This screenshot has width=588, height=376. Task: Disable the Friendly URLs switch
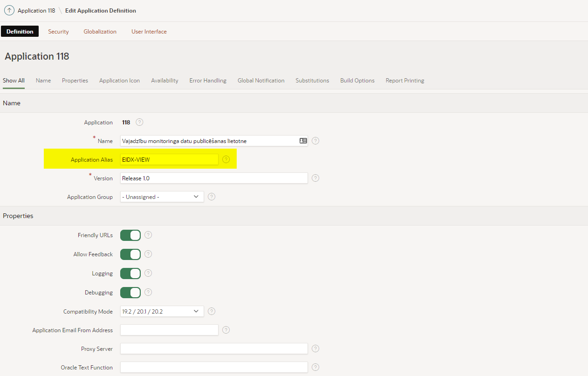tap(130, 235)
